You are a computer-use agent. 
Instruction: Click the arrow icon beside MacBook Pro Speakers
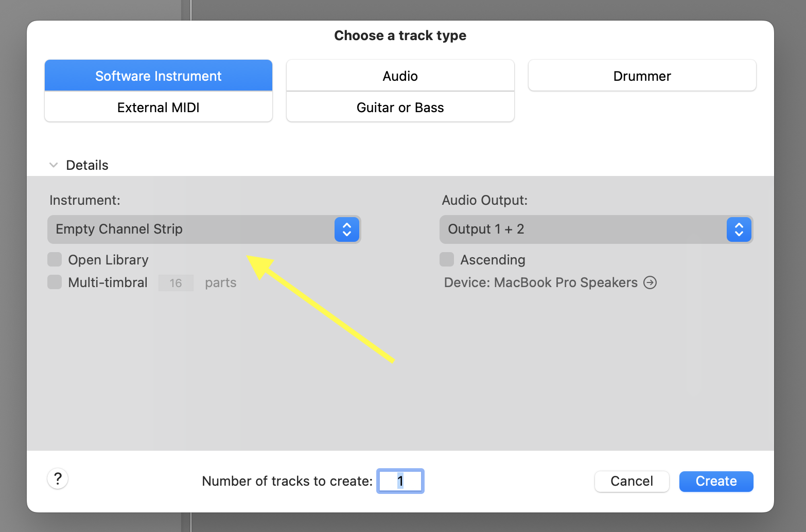650,282
